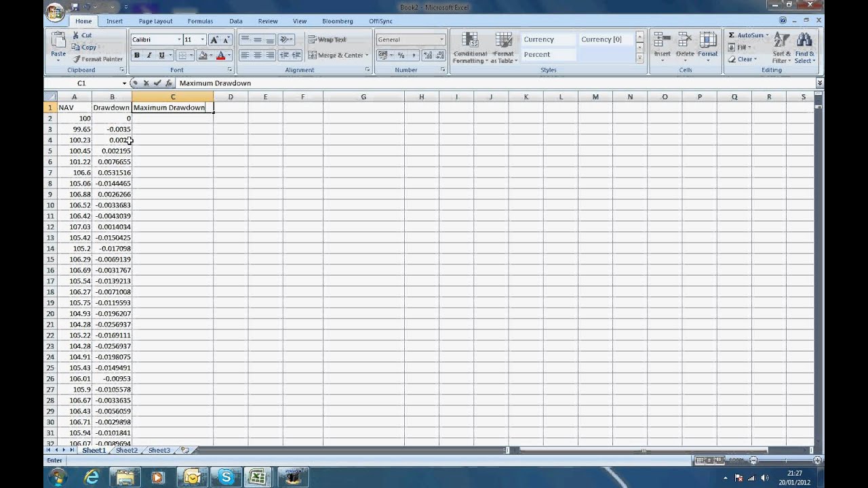This screenshot has height=488, width=868.
Task: Toggle bold formatting
Action: tap(137, 55)
